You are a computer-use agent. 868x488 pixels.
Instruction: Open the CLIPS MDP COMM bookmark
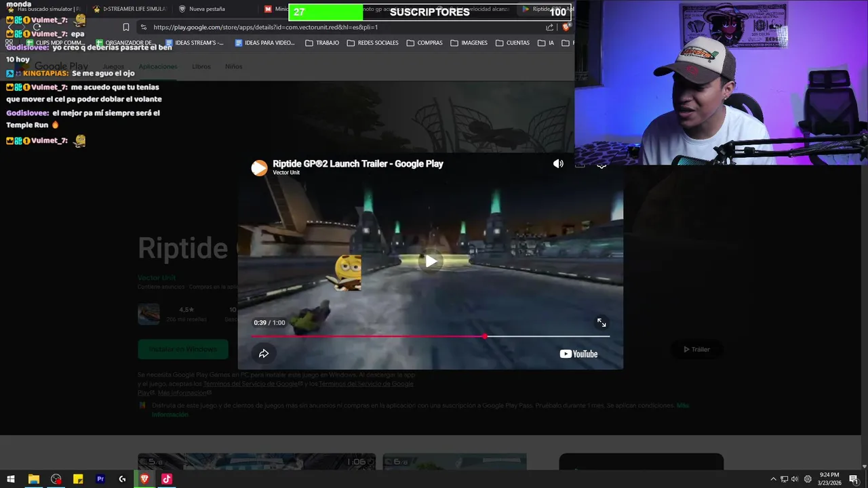click(56, 43)
